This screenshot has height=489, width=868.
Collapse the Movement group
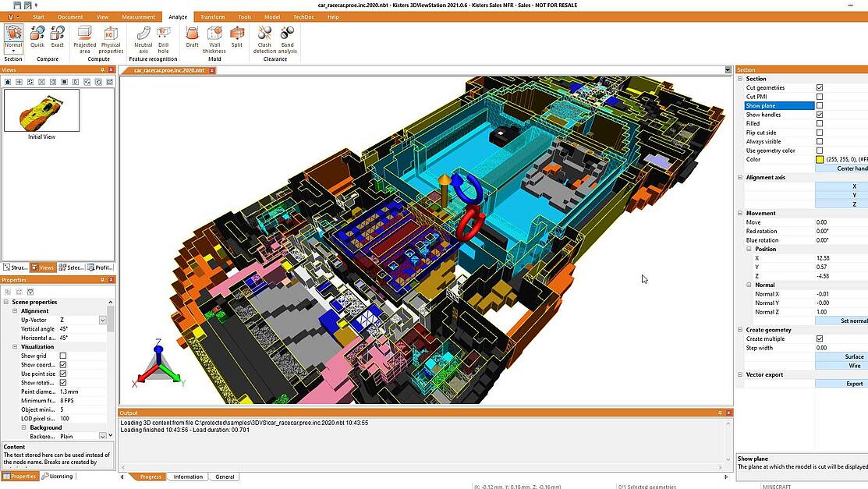[x=740, y=213]
